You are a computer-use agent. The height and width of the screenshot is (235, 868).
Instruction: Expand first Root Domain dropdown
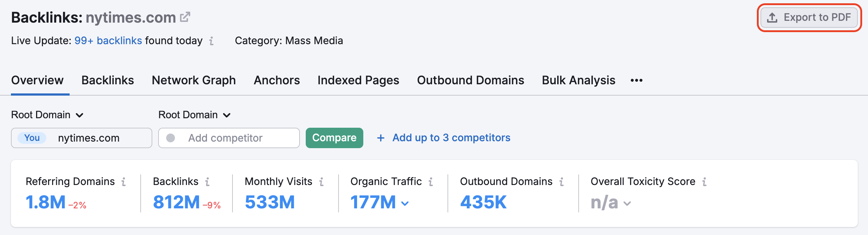(47, 115)
